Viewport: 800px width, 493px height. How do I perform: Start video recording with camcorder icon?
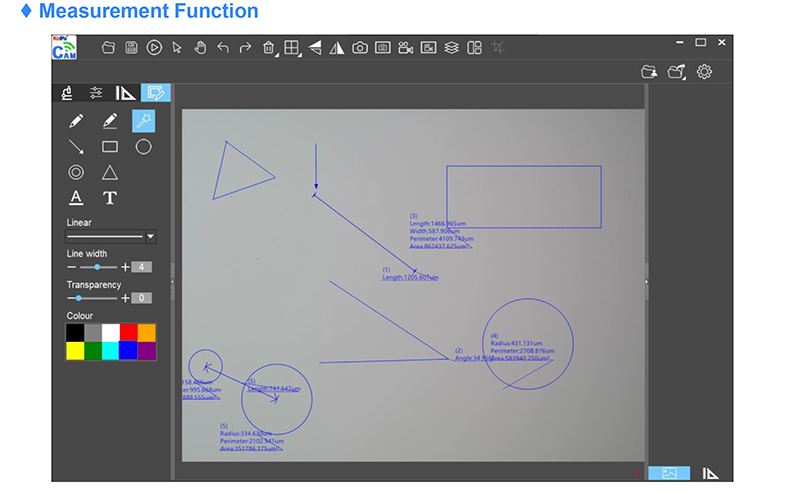point(405,47)
